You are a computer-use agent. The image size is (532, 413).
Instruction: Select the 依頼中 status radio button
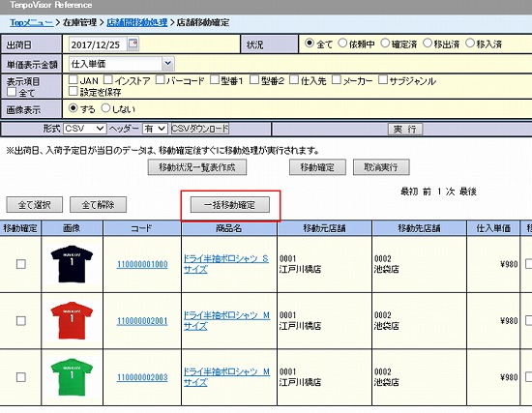click(x=342, y=44)
